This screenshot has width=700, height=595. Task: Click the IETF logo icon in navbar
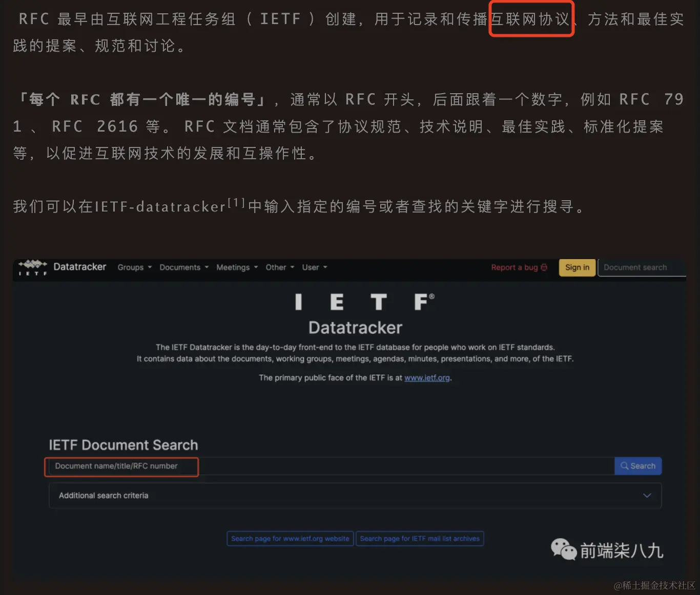click(x=33, y=267)
